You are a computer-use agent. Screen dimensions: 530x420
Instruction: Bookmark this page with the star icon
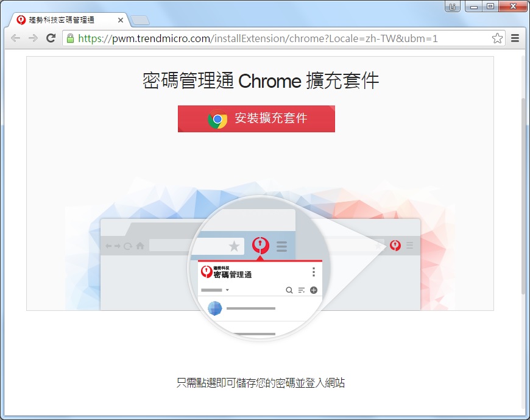click(x=497, y=38)
